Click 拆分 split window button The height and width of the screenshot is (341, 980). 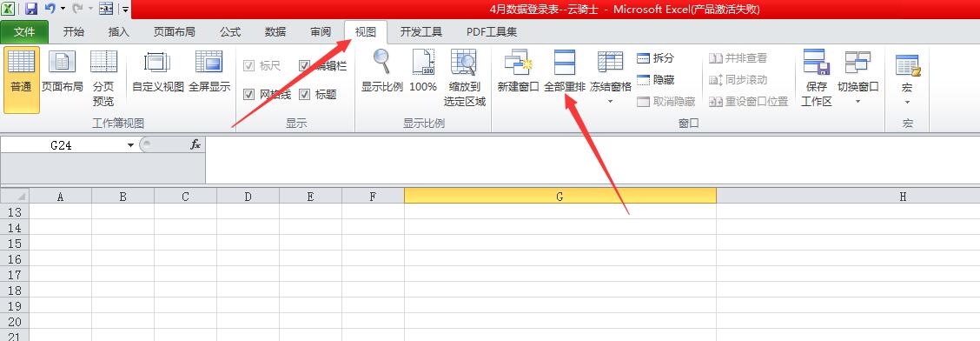tap(656, 58)
